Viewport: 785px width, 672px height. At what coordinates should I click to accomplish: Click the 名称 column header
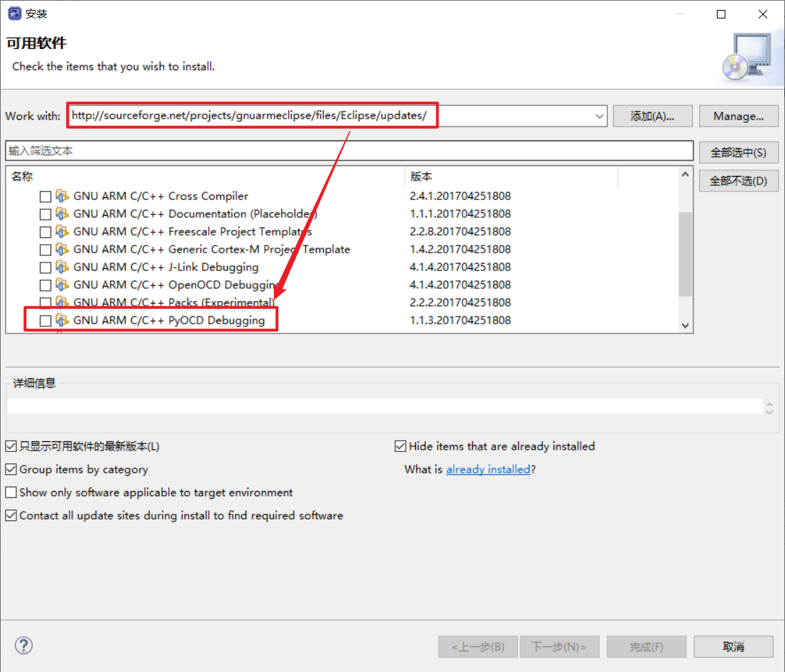tap(205, 176)
